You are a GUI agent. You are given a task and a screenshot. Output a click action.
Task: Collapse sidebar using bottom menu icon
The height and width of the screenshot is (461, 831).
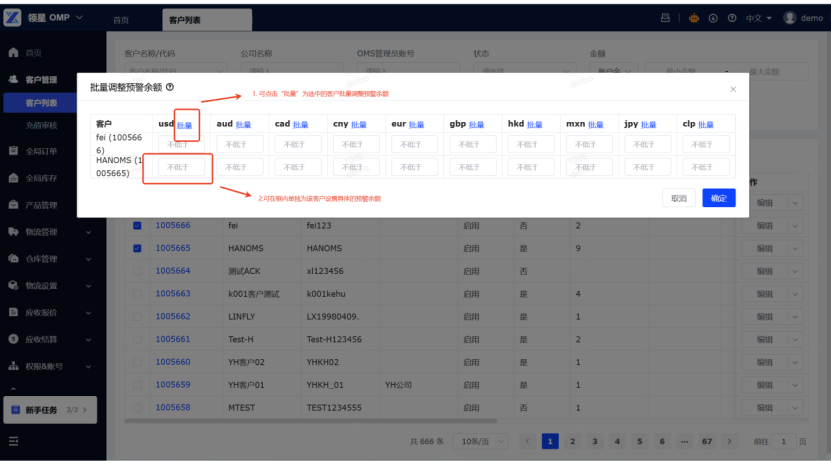pyautogui.click(x=14, y=441)
